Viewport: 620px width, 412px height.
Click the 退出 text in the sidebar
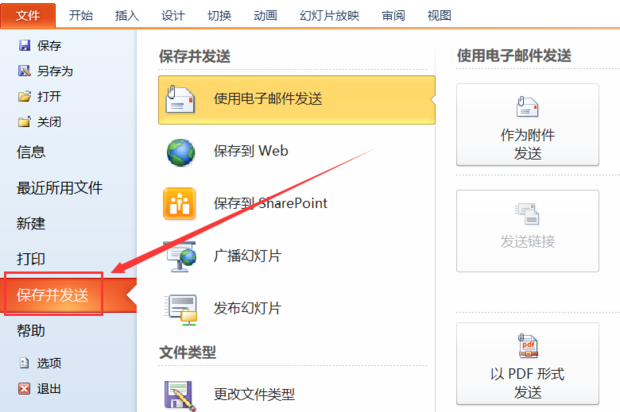[49, 389]
